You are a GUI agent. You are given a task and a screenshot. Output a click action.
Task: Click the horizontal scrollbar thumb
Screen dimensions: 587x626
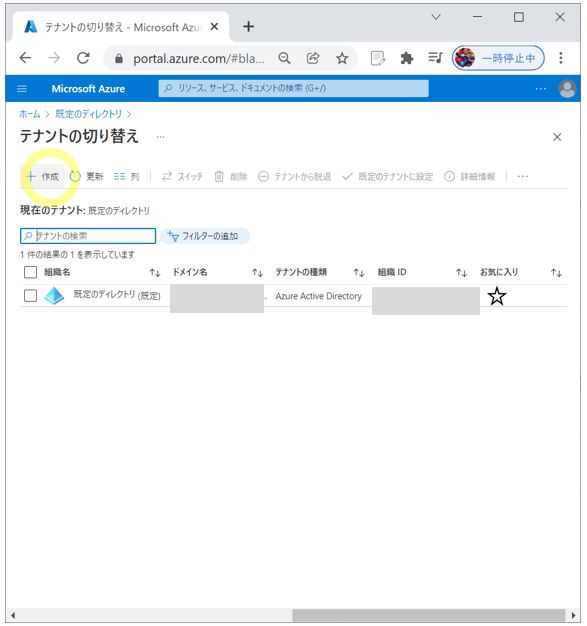pyautogui.click(x=428, y=615)
